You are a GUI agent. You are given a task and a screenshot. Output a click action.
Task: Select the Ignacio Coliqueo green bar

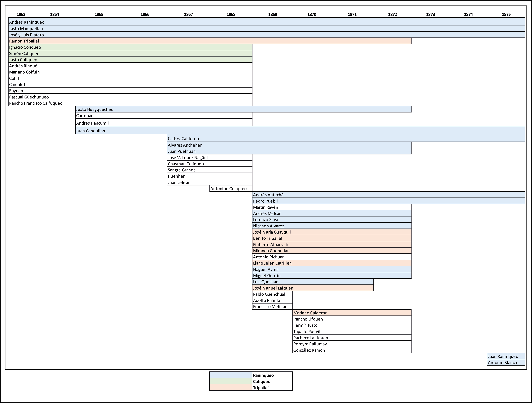(130, 47)
